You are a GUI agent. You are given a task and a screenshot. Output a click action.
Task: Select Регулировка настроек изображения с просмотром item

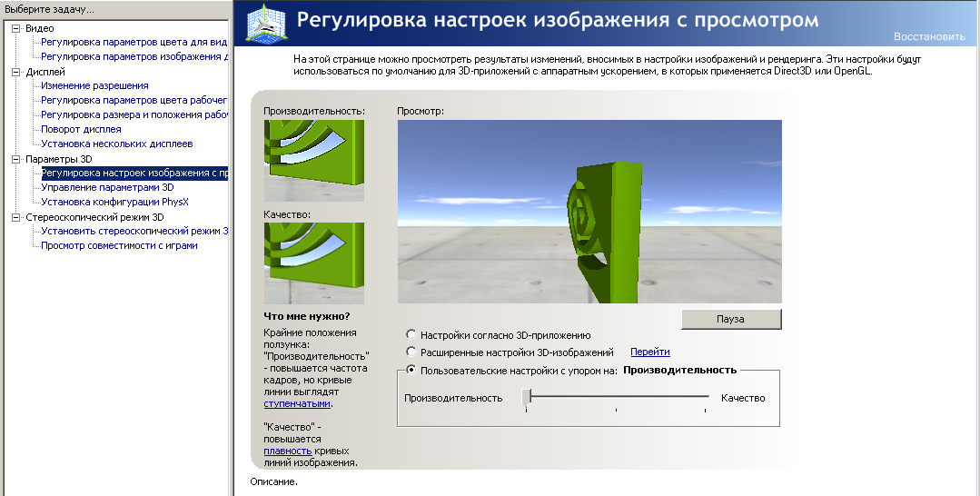pos(134,173)
